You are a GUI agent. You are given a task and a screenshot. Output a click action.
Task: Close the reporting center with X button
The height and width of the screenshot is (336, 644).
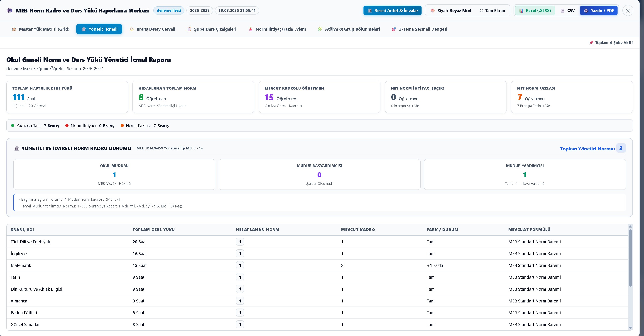click(628, 10)
